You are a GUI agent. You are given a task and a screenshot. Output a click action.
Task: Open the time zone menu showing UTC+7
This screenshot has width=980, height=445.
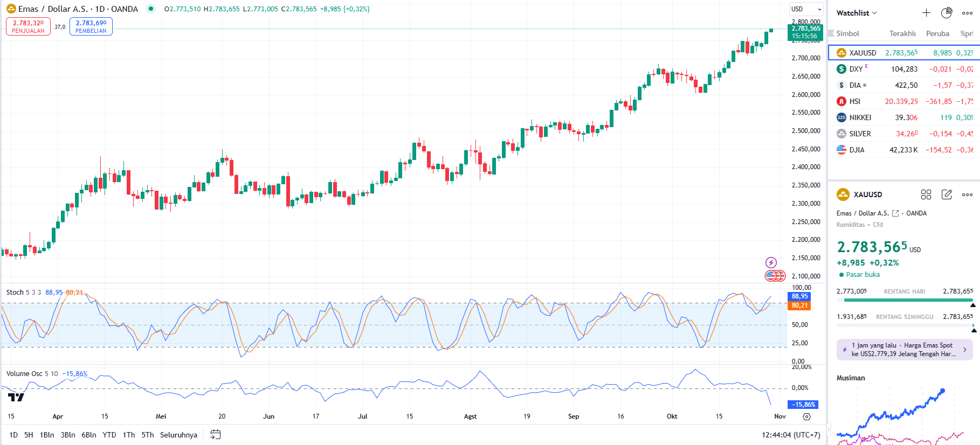click(791, 435)
